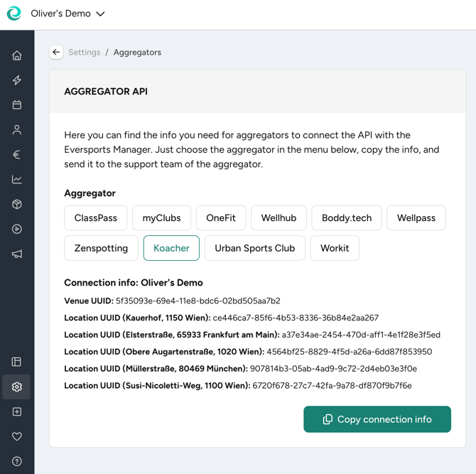Open the customers person icon
Image resolution: width=476 pixels, height=474 pixels.
(x=17, y=129)
